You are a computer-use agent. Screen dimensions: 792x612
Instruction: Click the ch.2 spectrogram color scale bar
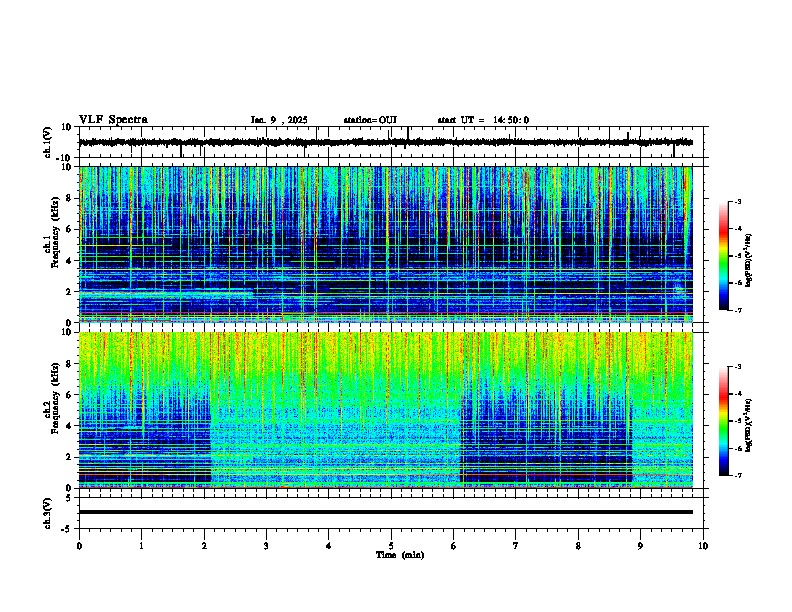point(724,421)
